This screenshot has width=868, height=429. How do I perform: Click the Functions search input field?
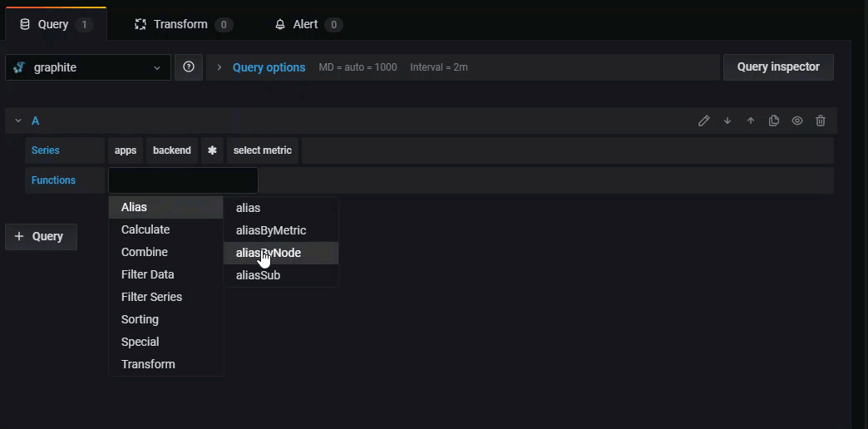(x=183, y=180)
